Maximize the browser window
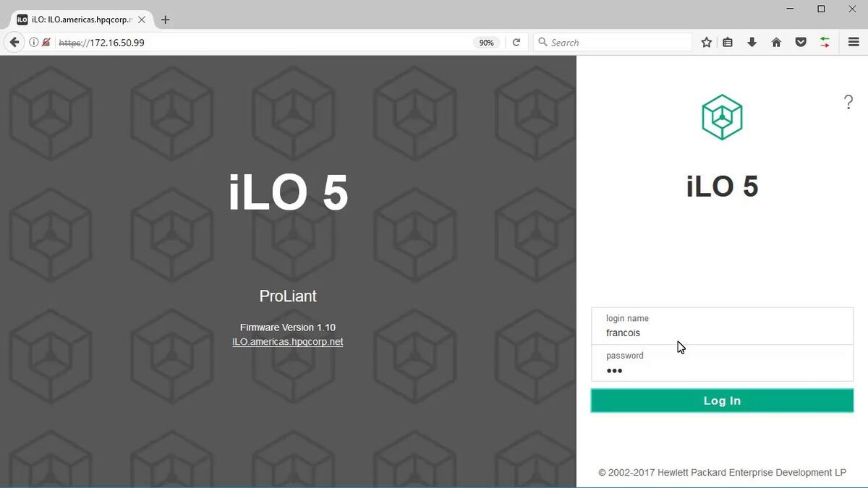 (821, 9)
